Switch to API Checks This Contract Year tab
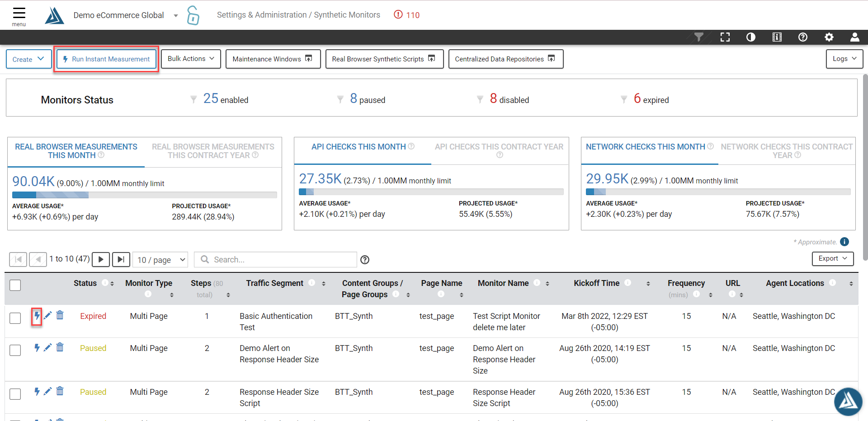868x421 pixels. point(499,150)
